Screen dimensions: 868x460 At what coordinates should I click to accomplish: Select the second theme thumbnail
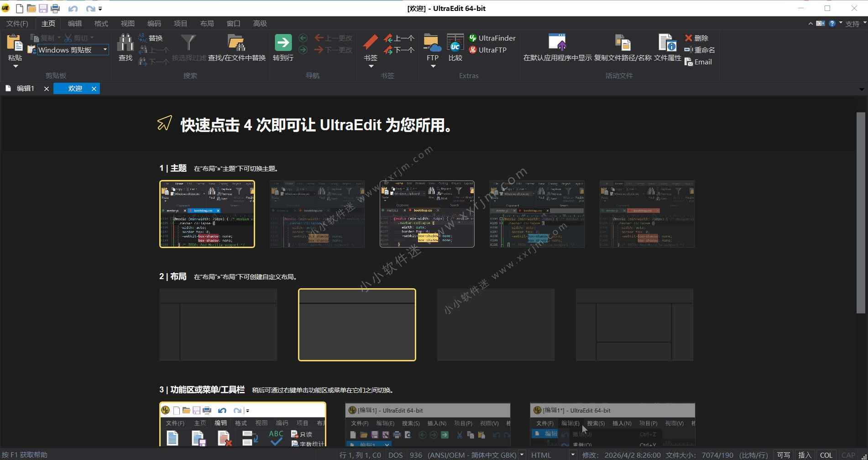[317, 214]
